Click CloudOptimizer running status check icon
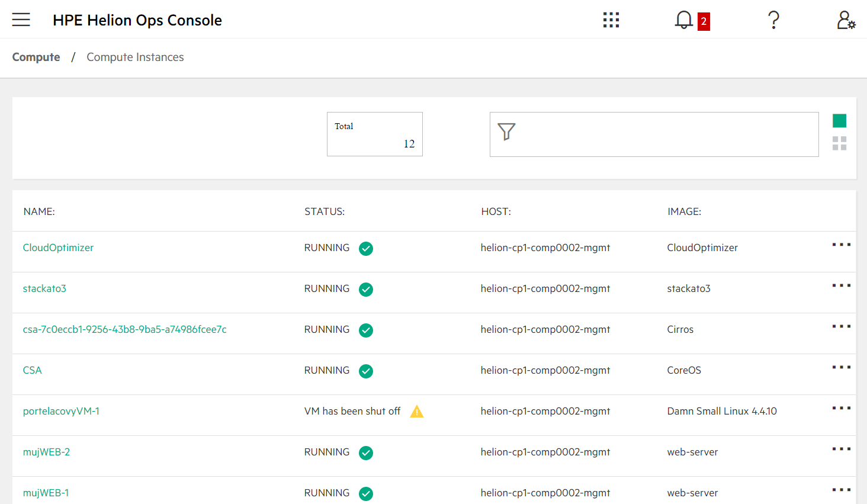867x504 pixels. point(366,249)
